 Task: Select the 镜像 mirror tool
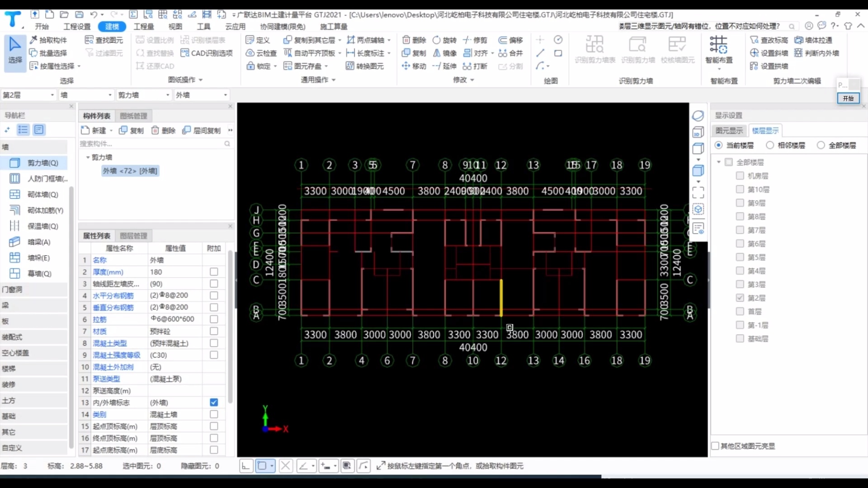tap(445, 53)
